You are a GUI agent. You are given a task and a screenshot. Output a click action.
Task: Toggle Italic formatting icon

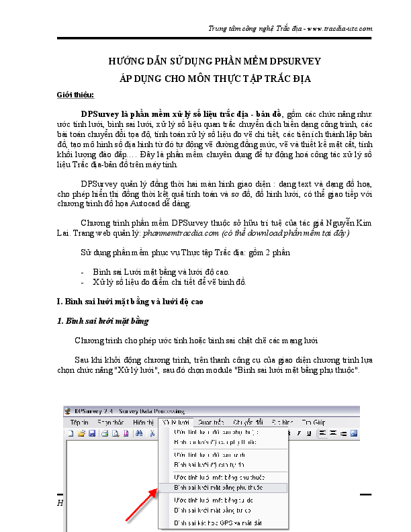coord(299,433)
